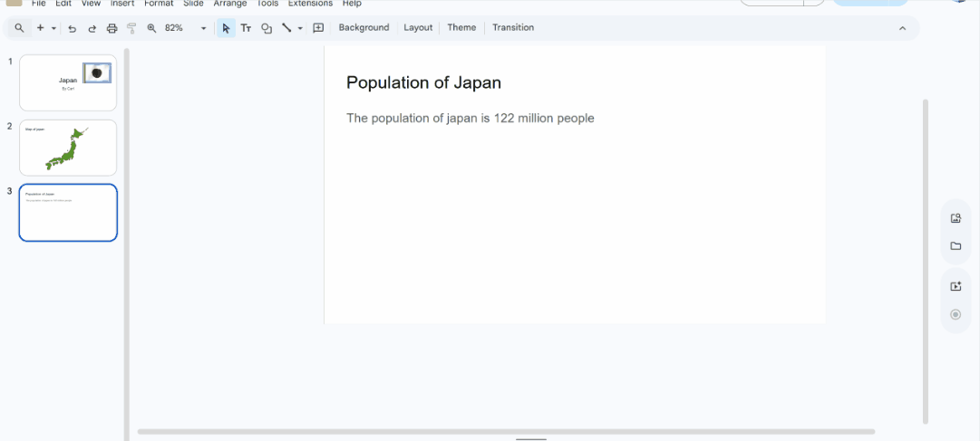Click the search menus magnifier icon
This screenshot has height=441, width=980.
click(19, 27)
